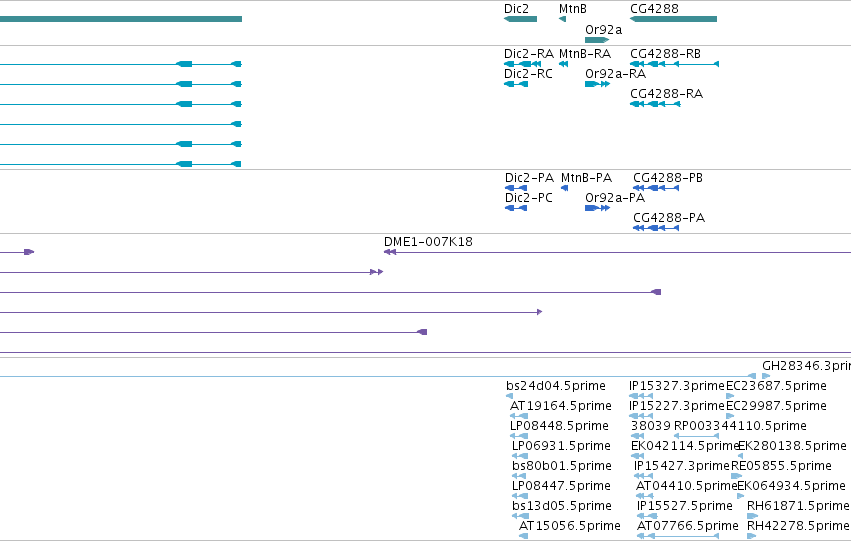Click the Dic2-RC transcript label
Viewport: 851px width, 541px height.
click(x=528, y=74)
